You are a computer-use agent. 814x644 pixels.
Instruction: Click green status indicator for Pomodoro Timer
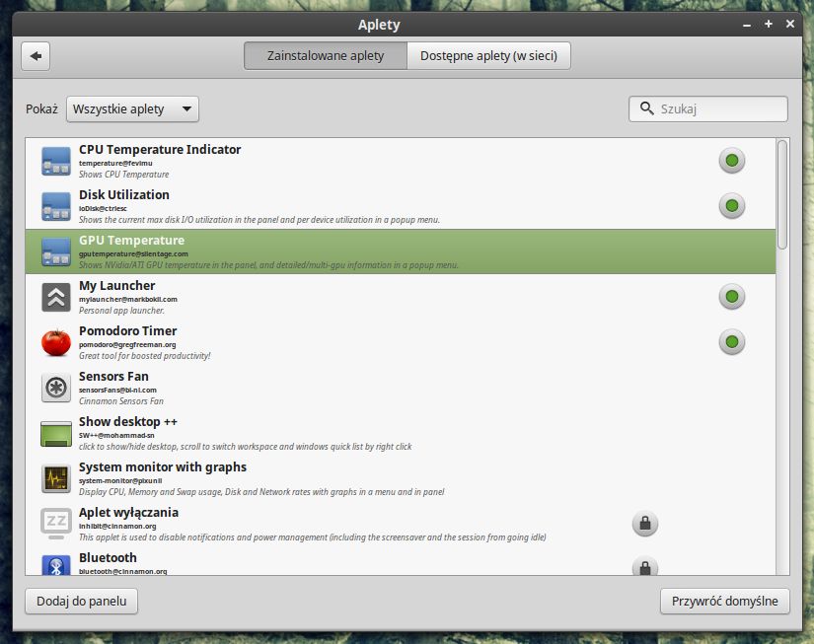pyautogui.click(x=732, y=341)
